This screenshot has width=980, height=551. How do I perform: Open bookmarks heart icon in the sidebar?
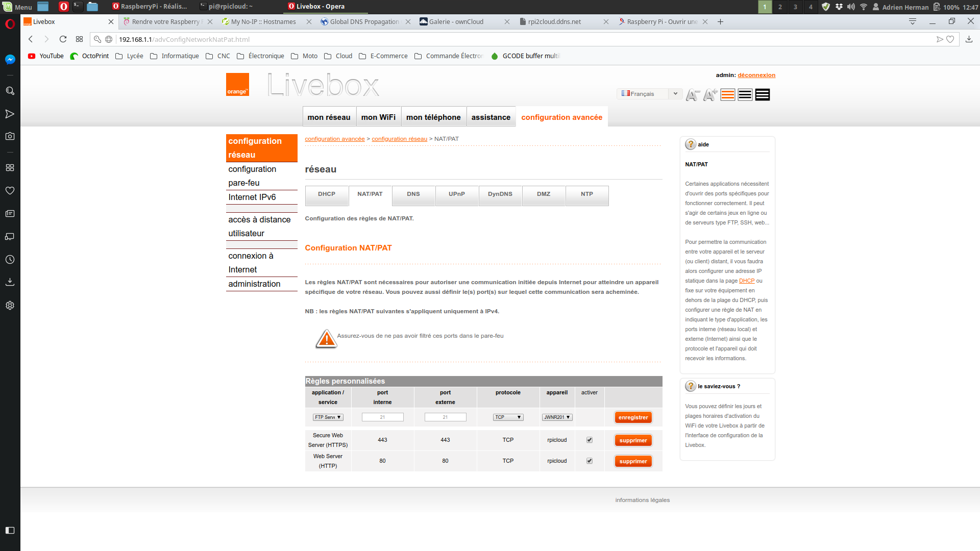coord(10,190)
